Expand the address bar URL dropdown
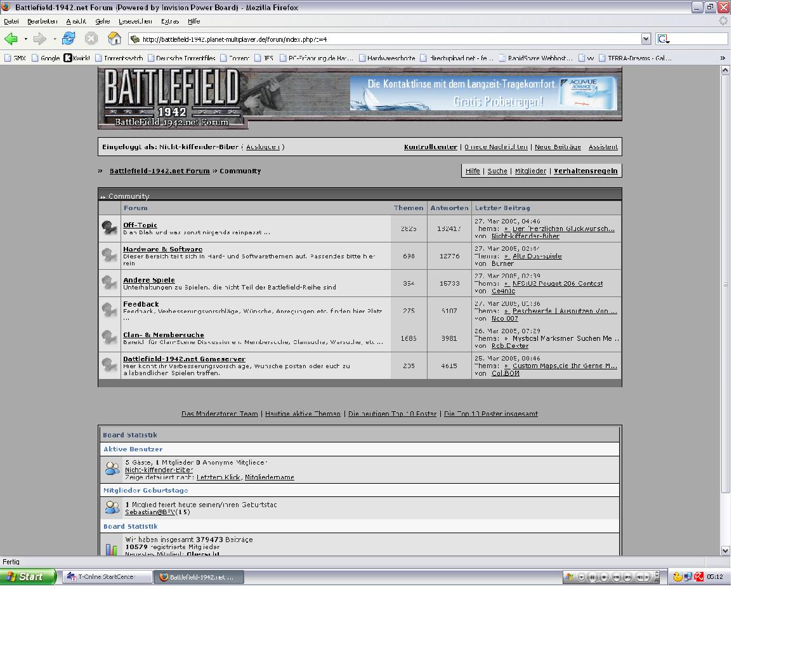Viewport: 812px width, 650px height. pos(646,39)
